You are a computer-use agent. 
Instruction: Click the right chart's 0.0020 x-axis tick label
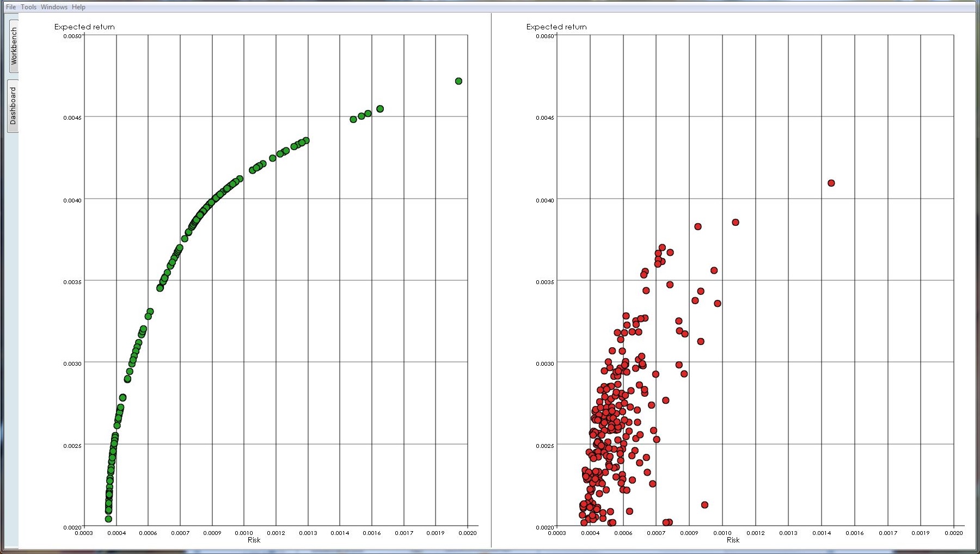coord(953,533)
